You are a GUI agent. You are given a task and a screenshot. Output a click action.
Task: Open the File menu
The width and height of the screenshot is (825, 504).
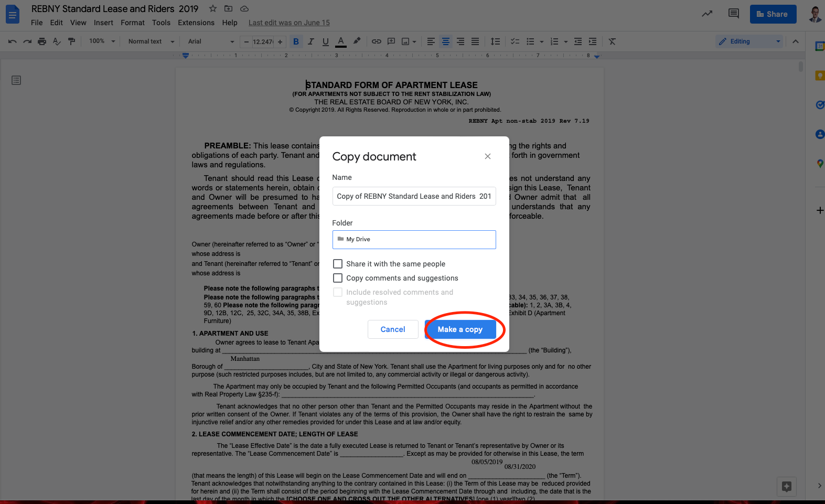click(x=37, y=23)
